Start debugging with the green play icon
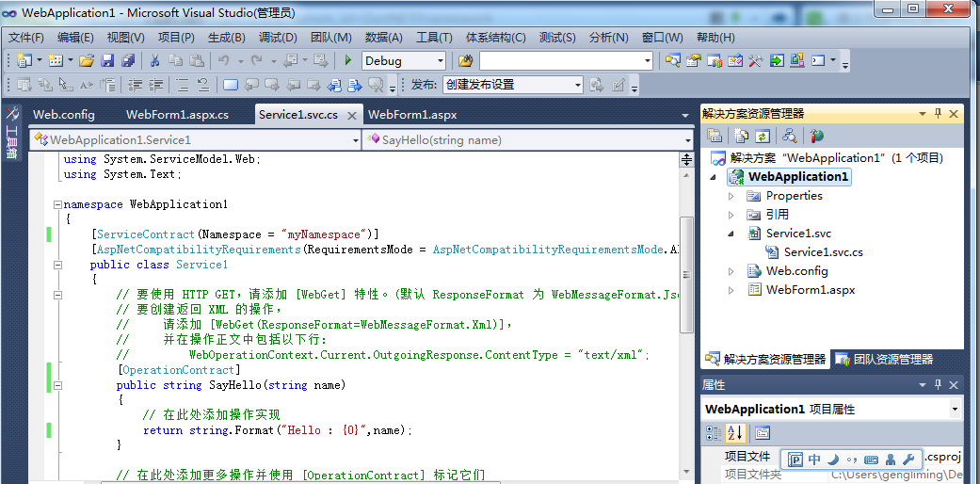Viewport: 980px width, 484px height. [x=348, y=60]
